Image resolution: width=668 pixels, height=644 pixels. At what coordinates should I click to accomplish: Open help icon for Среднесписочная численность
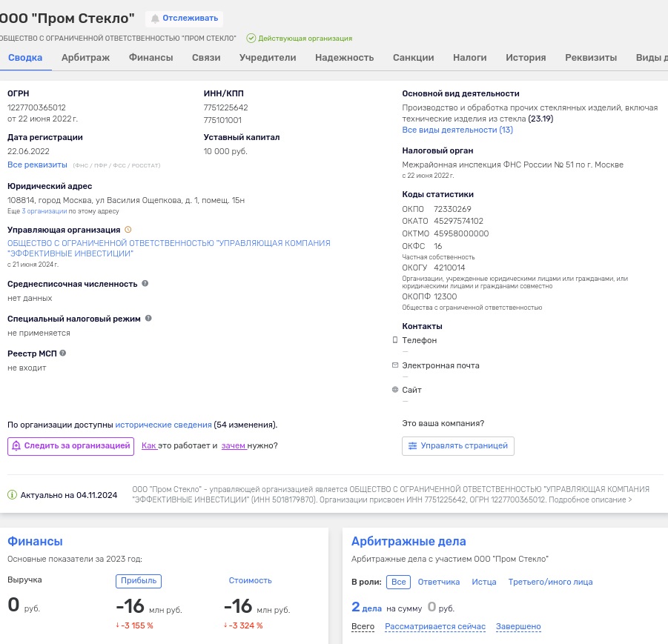pyautogui.click(x=145, y=284)
